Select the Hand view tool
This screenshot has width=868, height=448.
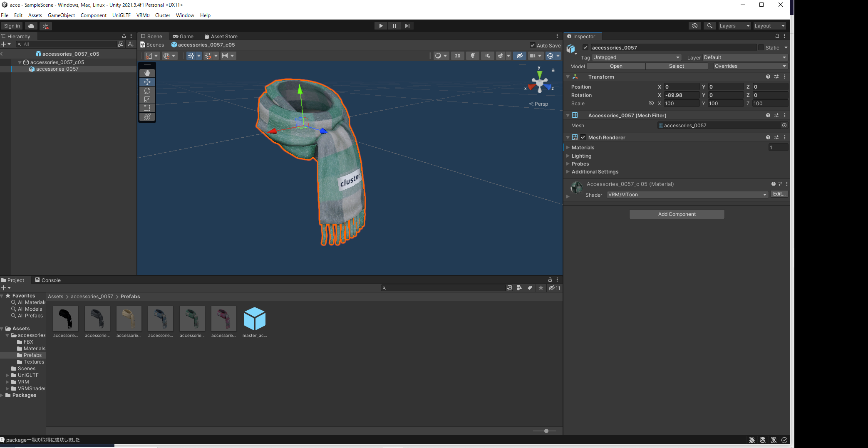click(x=147, y=73)
